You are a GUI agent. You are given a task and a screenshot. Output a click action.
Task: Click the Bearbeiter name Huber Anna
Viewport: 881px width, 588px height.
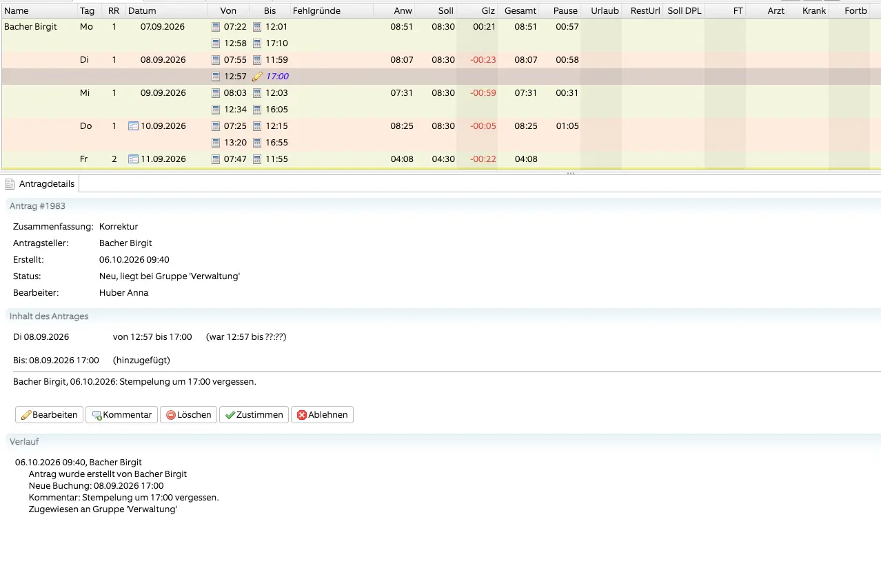tap(124, 293)
